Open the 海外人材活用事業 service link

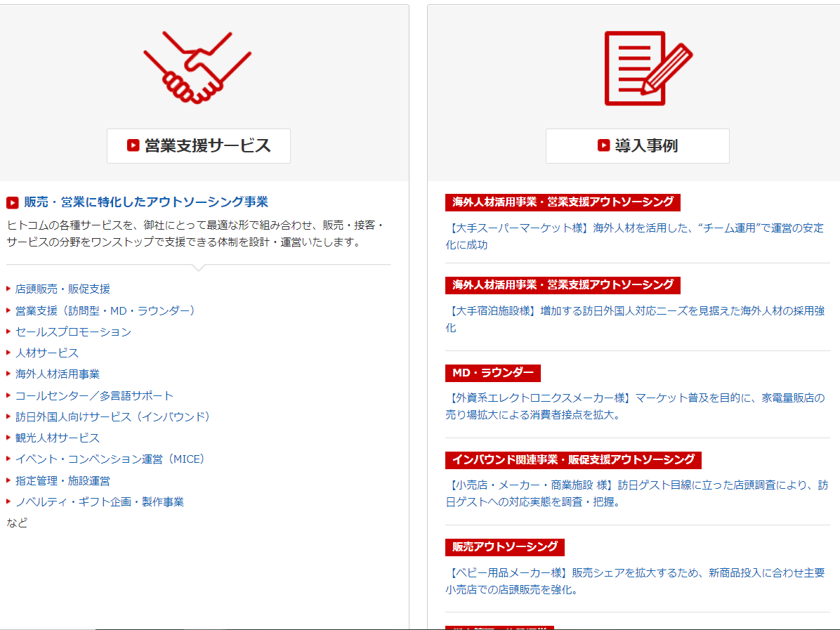(x=59, y=374)
